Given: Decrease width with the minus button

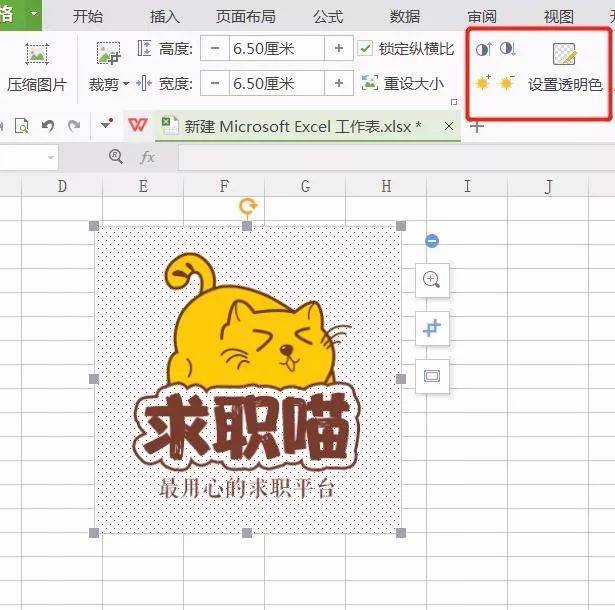Looking at the screenshot, I should click(x=215, y=83).
